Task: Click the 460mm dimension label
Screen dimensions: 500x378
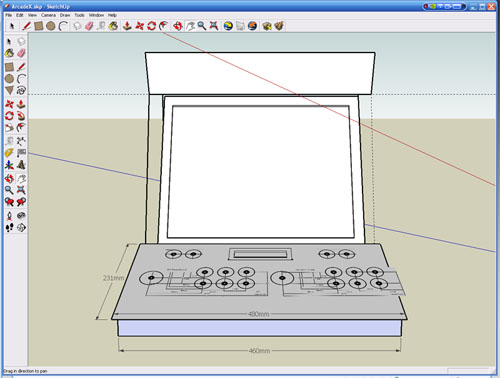Action: click(259, 351)
